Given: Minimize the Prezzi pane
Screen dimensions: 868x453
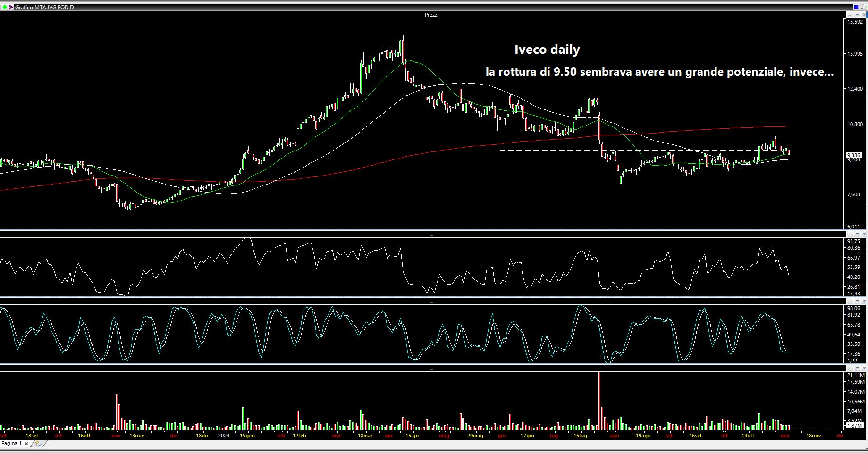Looking at the screenshot, I should [850, 15].
